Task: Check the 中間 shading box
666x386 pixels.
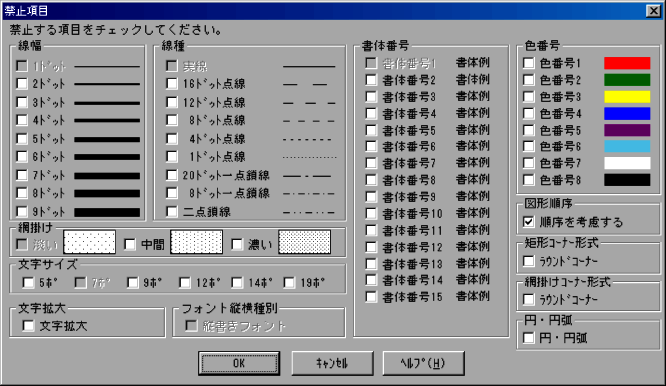Action: (130, 244)
